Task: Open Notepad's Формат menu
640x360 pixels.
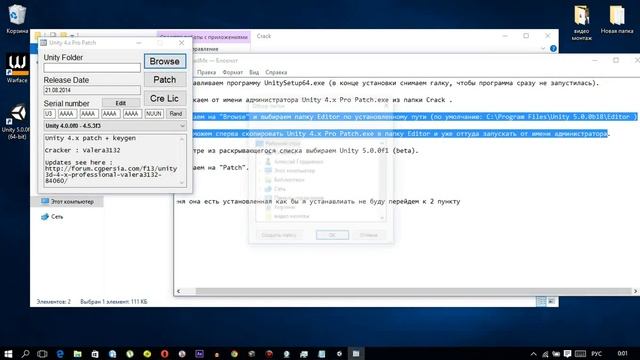Action: tap(233, 72)
